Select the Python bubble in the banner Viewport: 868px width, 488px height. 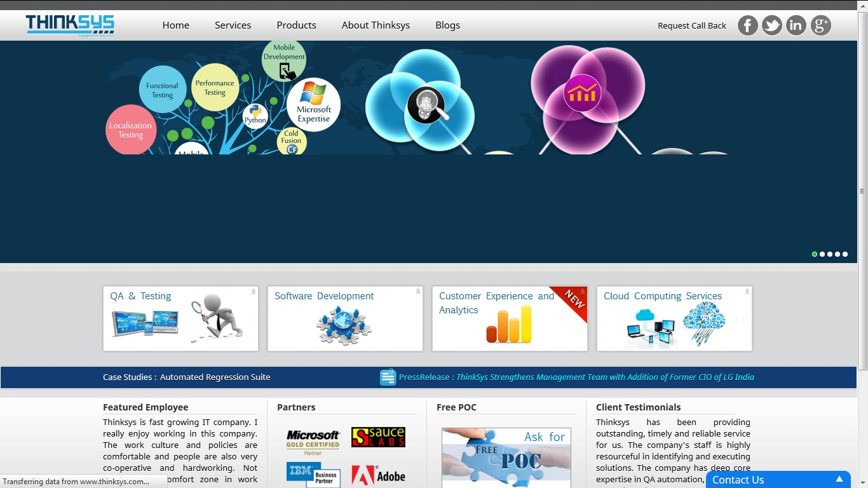[255, 116]
